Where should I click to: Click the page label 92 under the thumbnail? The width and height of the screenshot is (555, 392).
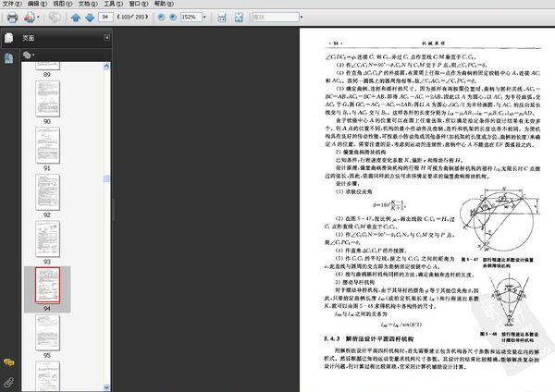47,214
